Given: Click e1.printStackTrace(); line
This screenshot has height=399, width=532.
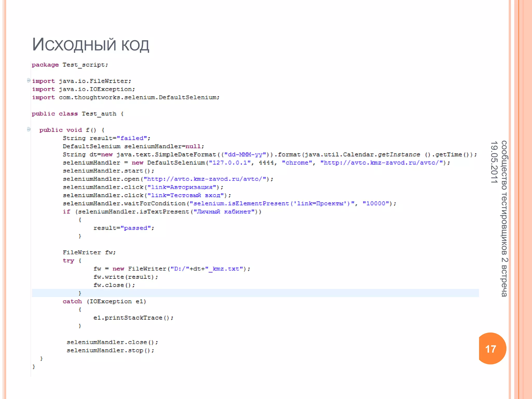Looking at the screenshot, I should [133, 318].
